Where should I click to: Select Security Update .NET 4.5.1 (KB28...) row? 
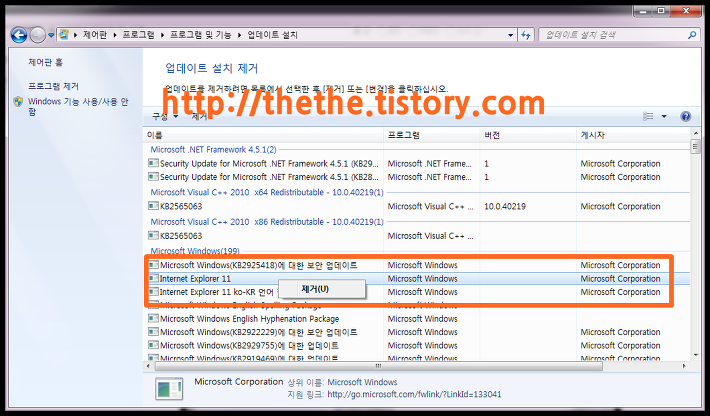[417, 177]
